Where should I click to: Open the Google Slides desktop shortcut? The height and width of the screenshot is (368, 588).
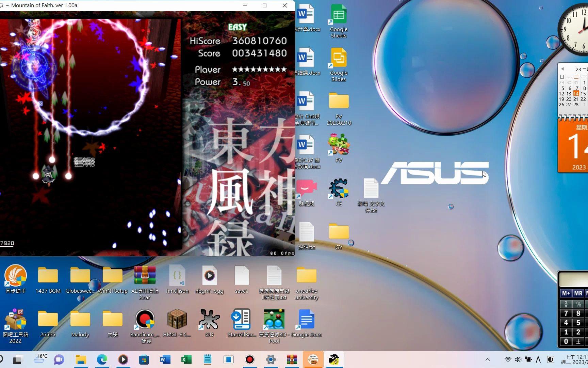coord(339,65)
